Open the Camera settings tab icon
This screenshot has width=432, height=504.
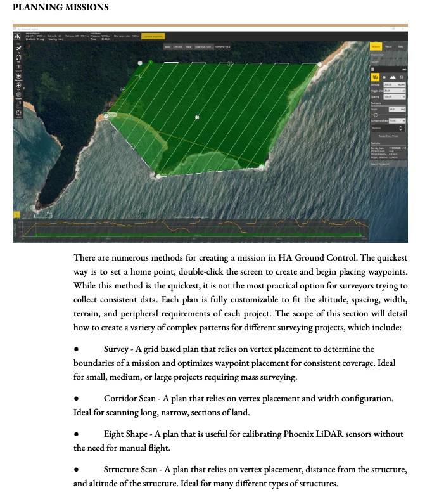tap(384, 77)
